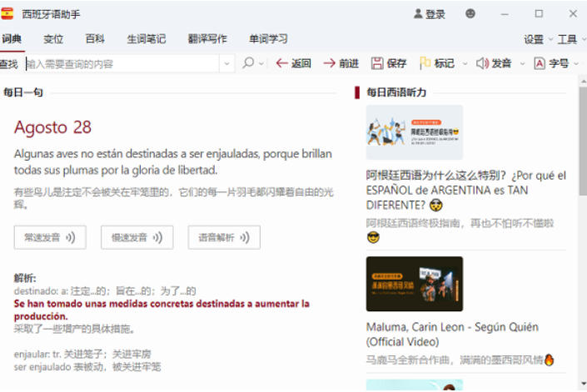Screen dimensions: 587x392
Task: Click the 每日西语听力 section header
Action: [396, 92]
